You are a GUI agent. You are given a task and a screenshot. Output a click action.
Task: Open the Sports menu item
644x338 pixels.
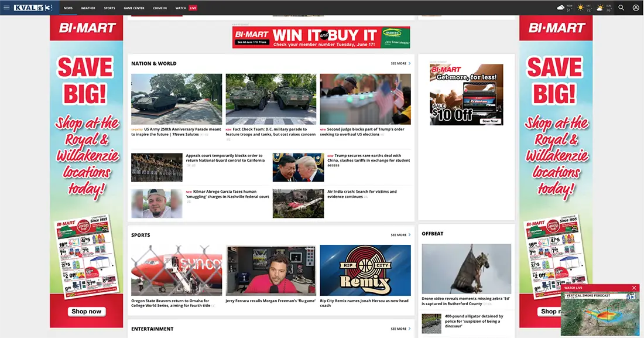coord(109,8)
